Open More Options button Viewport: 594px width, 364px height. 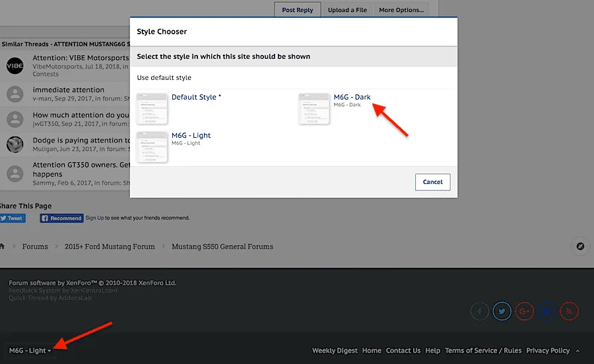pyautogui.click(x=401, y=10)
